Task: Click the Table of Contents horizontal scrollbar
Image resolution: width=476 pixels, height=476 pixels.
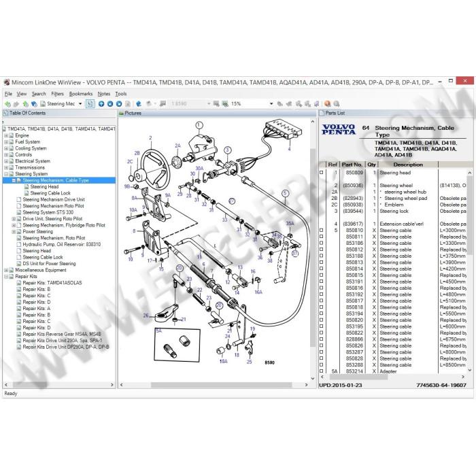Action: click(29, 385)
